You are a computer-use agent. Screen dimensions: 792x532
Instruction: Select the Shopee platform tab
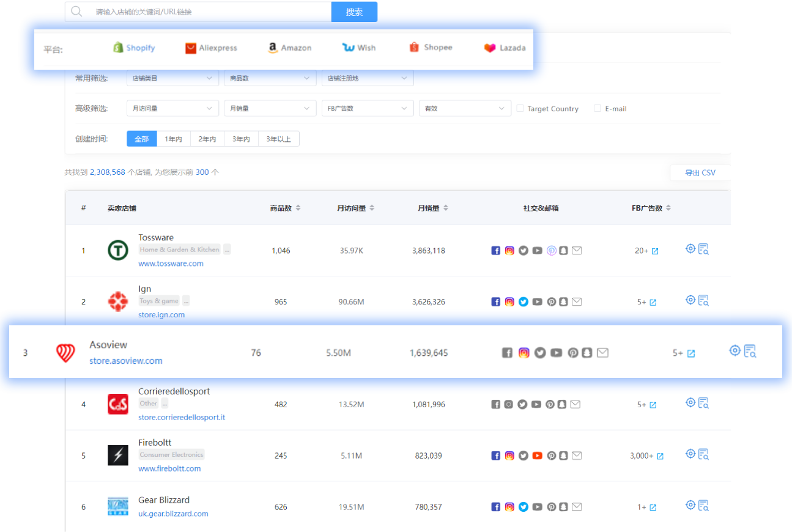tap(431, 47)
